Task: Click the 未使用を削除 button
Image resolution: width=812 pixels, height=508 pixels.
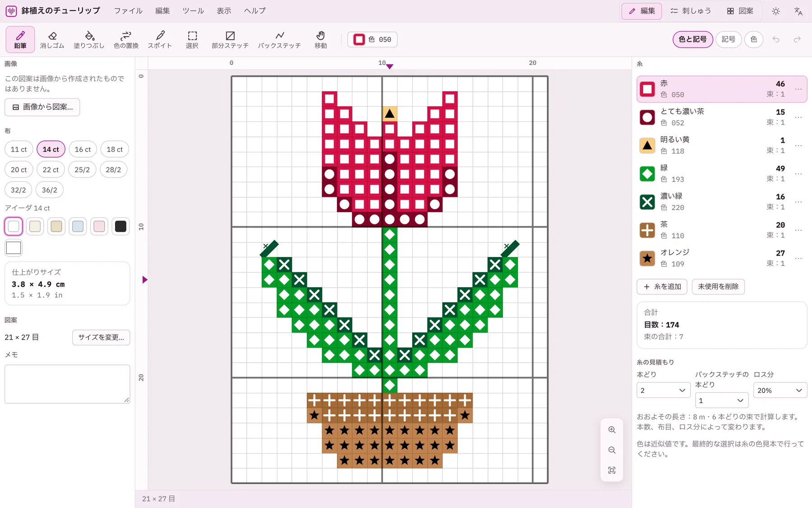Action: (x=718, y=287)
